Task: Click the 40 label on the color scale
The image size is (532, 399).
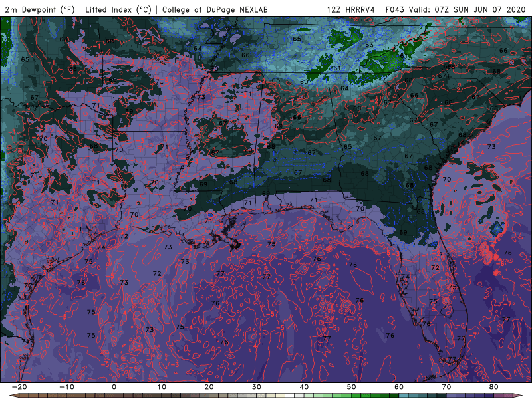Action: (x=304, y=387)
